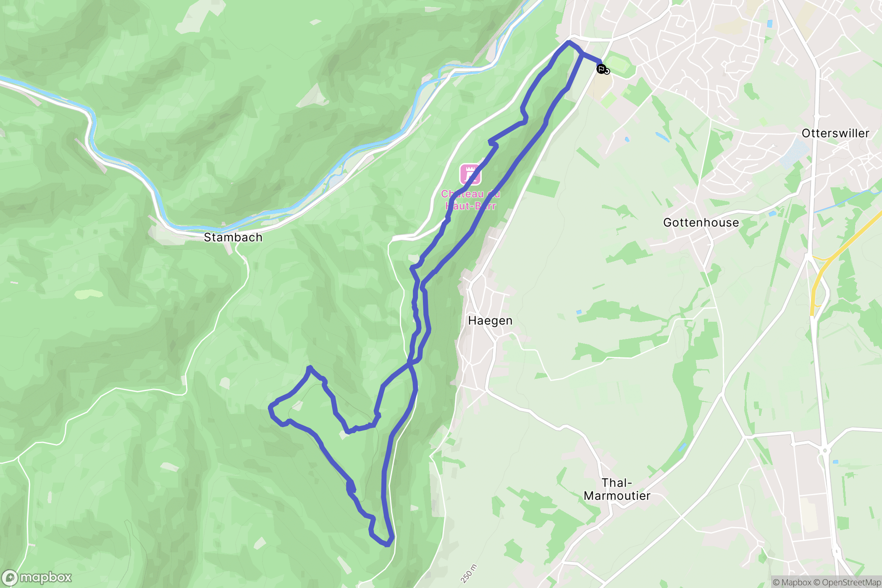Screen dimensions: 882x588
Task: Click the 250 m contour elevation label
Action: click(x=469, y=574)
